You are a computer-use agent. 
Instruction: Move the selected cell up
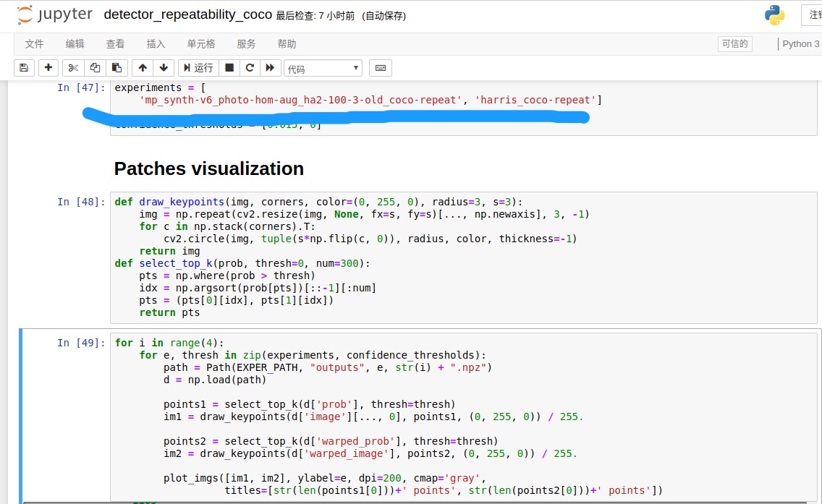click(143, 67)
